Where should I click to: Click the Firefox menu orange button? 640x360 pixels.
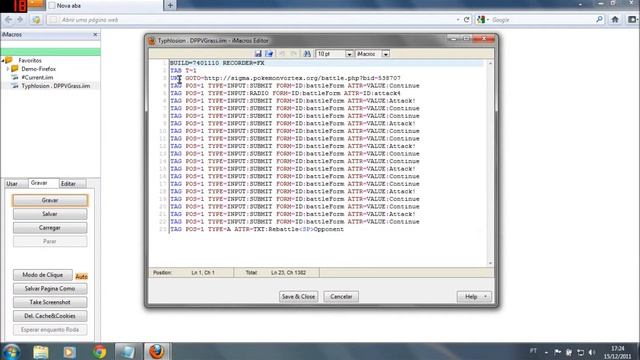36,4
